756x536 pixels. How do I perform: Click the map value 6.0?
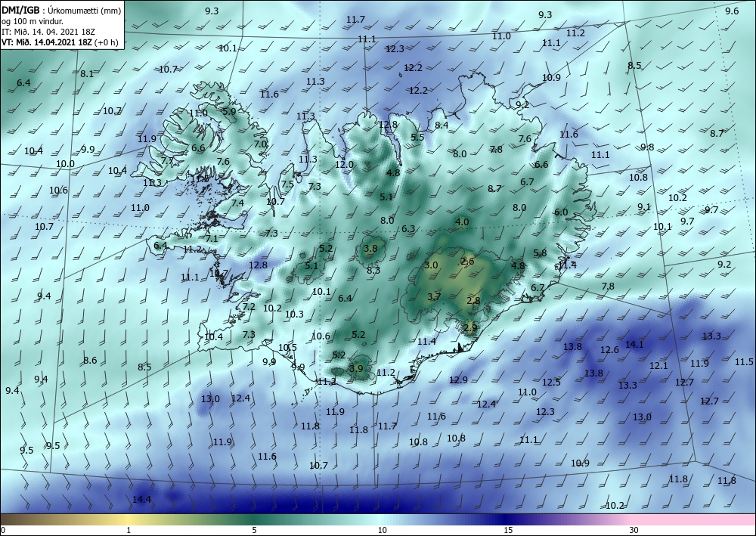tap(561, 212)
